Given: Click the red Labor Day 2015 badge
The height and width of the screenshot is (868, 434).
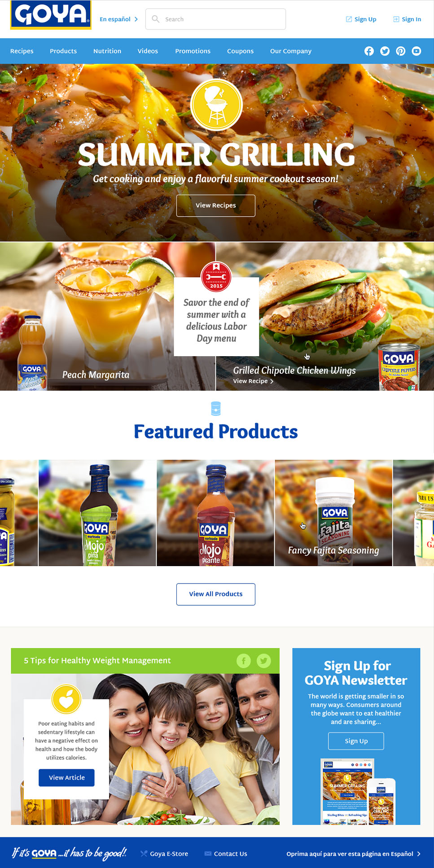Looking at the screenshot, I should [x=216, y=277].
